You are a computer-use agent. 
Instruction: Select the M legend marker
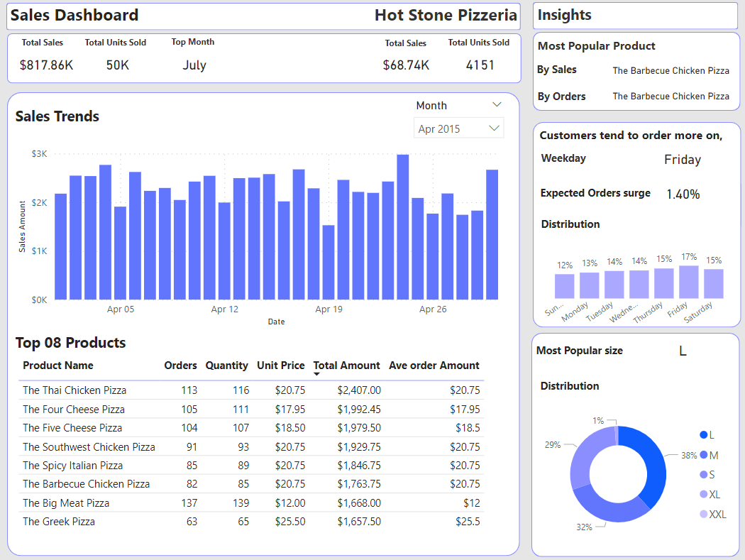[704, 455]
